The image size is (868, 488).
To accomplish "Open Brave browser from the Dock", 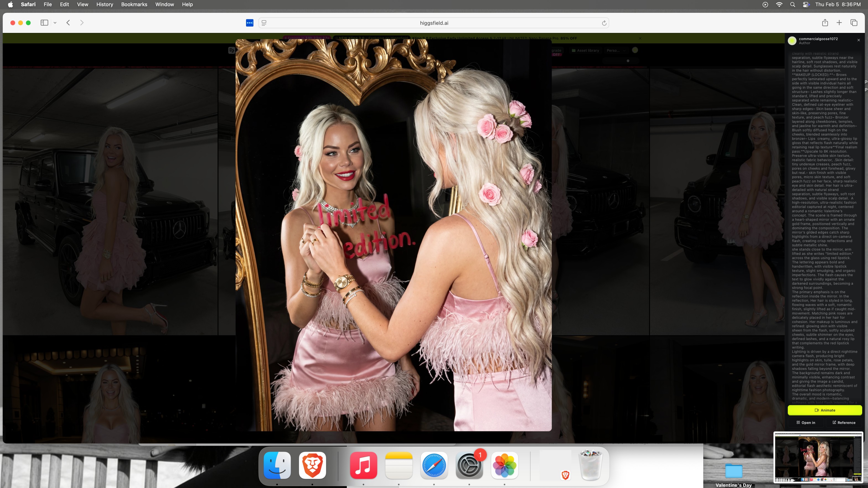I will coord(312,465).
